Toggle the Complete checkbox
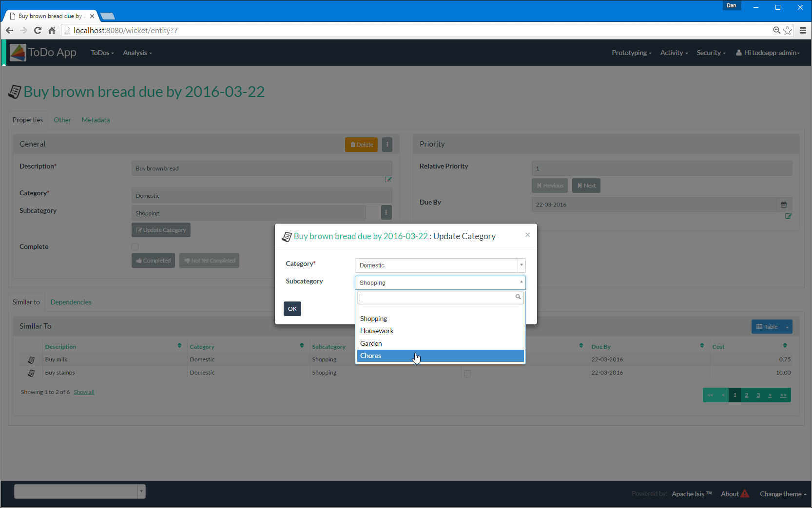The height and width of the screenshot is (508, 812). click(x=135, y=247)
